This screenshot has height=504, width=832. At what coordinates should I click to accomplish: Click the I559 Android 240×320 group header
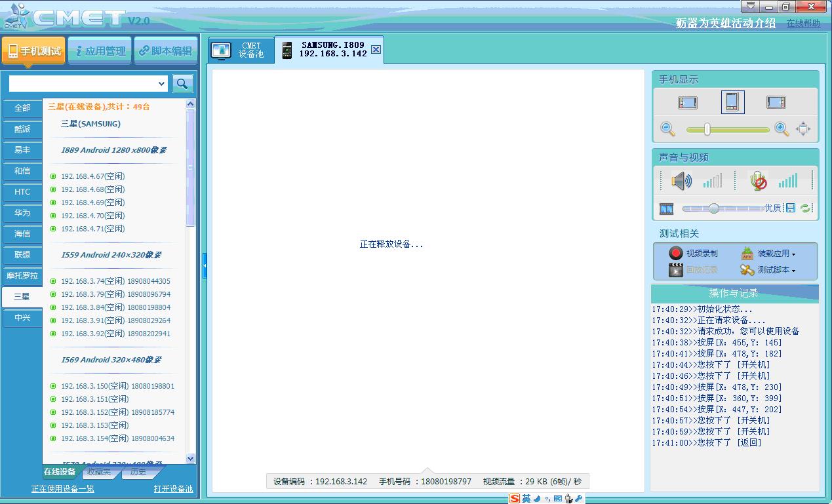tap(111, 255)
